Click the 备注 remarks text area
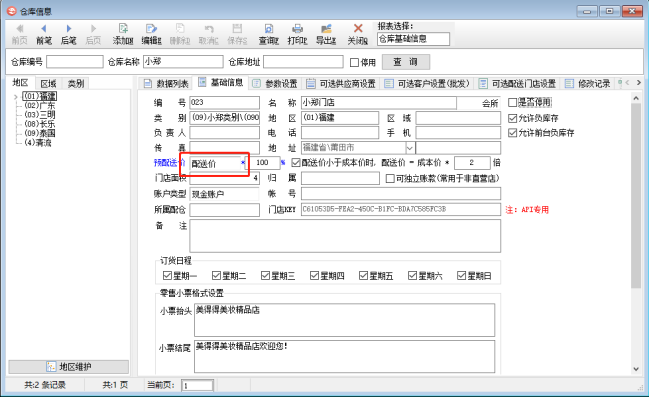 coord(345,236)
